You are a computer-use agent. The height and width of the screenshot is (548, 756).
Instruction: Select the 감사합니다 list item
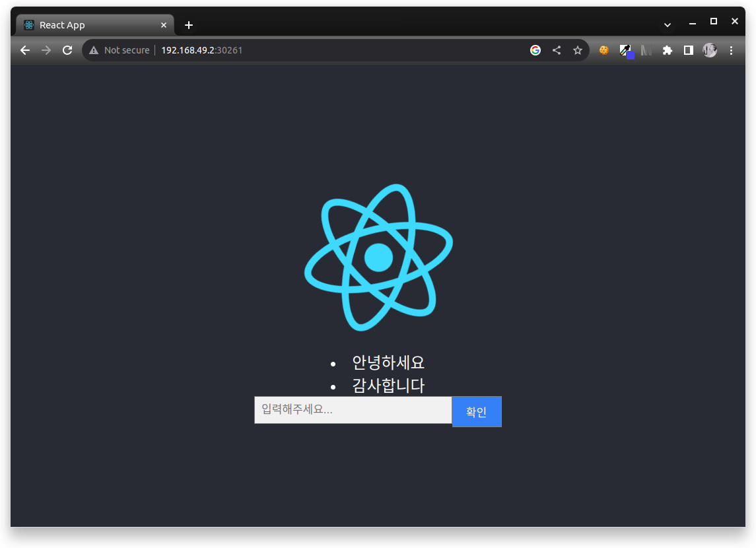pyautogui.click(x=388, y=386)
